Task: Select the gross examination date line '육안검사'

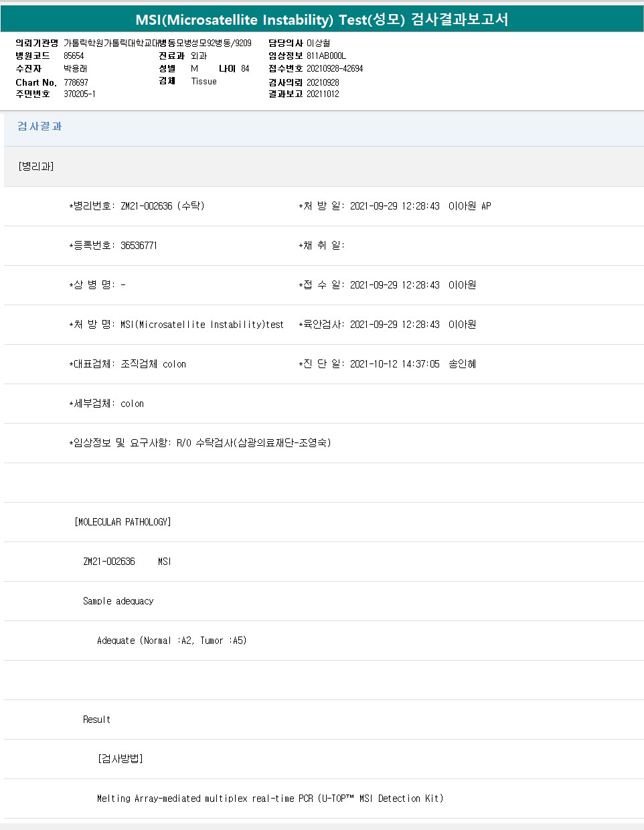Action: 387,325
